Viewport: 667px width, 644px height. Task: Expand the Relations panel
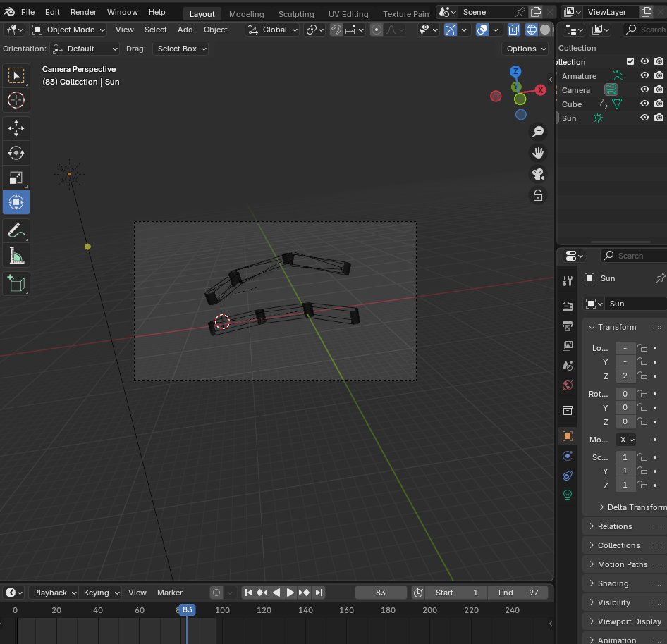[x=615, y=526]
